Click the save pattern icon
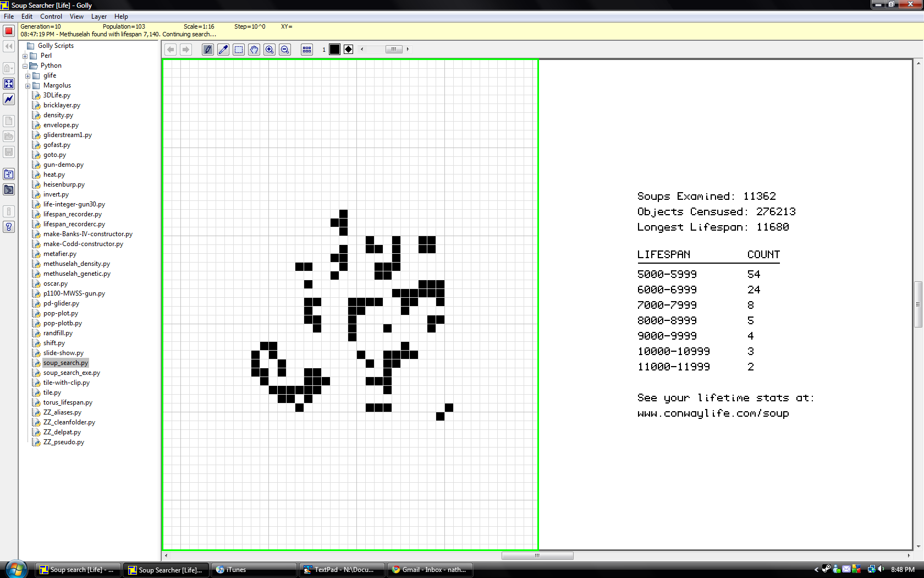The image size is (924, 578). 9,152
